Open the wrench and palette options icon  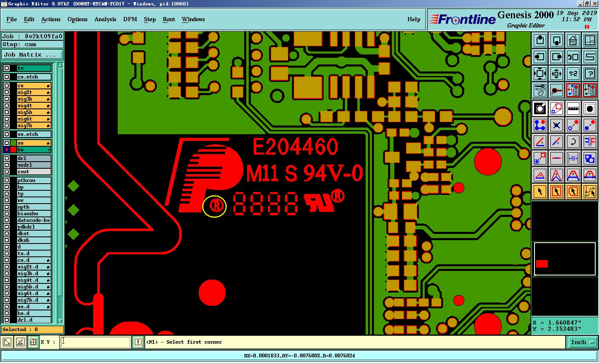click(x=540, y=90)
